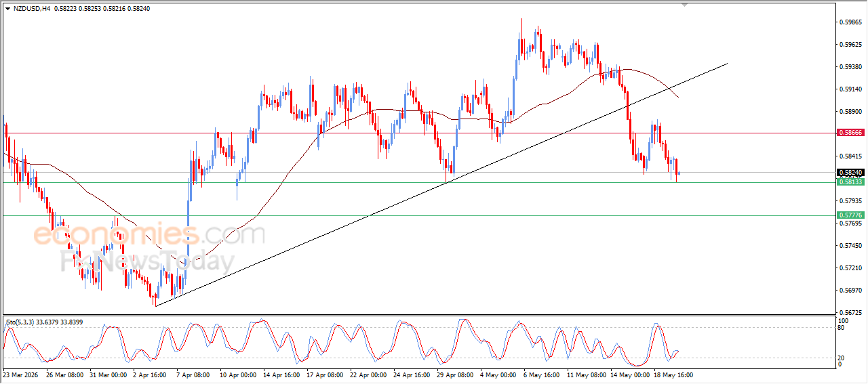868x384 pixels.
Task: Click the 23 Mar 2026 date label
Action: (x=20, y=375)
